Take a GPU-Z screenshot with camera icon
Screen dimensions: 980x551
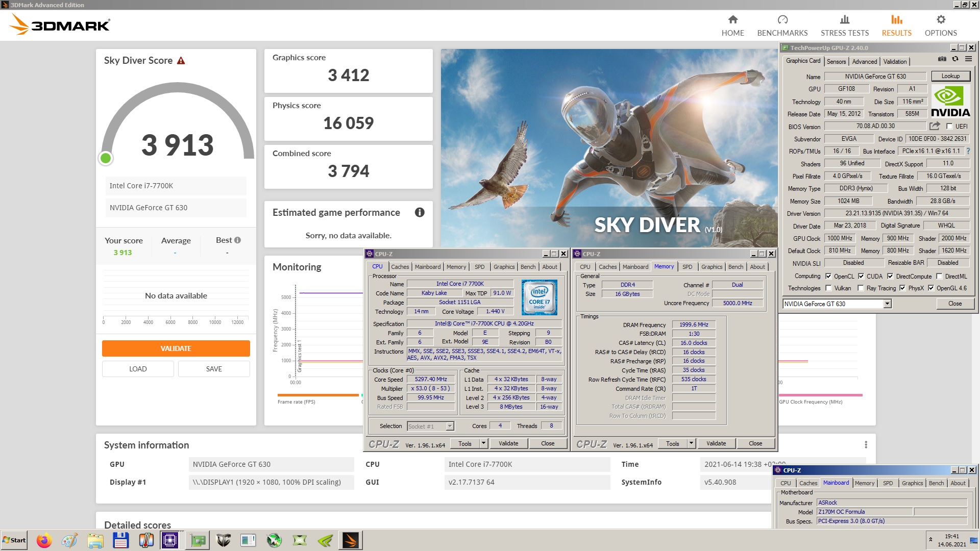click(942, 59)
